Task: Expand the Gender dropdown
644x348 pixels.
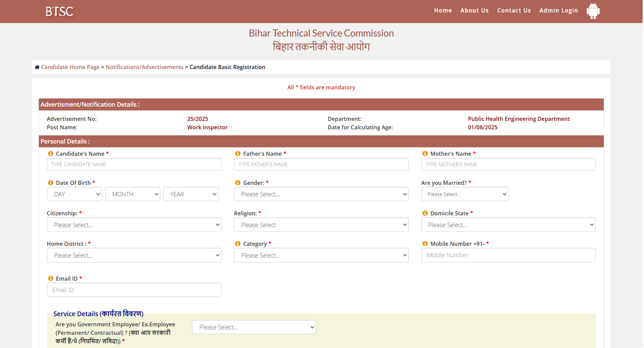Action: tap(321, 194)
